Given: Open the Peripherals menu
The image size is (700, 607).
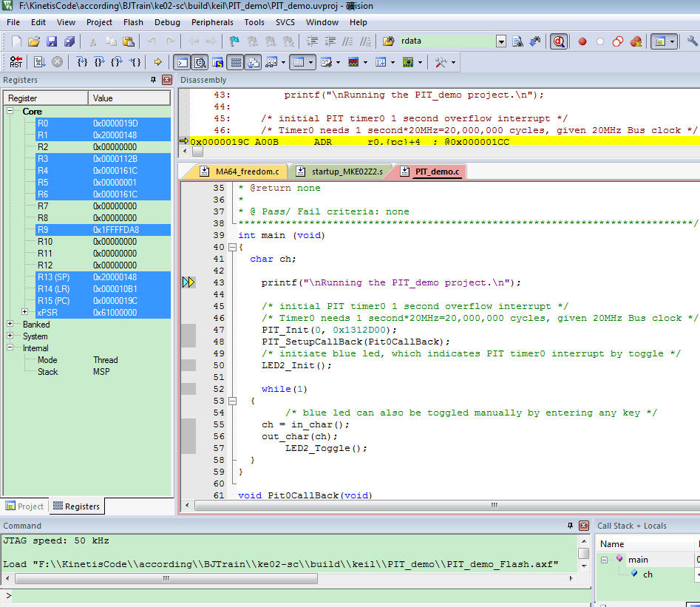Looking at the screenshot, I should pos(212,22).
